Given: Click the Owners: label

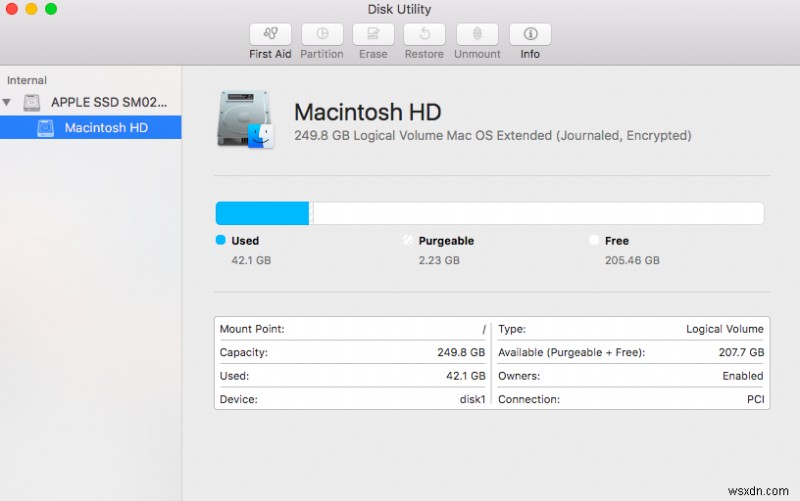Looking at the screenshot, I should click(x=519, y=376).
